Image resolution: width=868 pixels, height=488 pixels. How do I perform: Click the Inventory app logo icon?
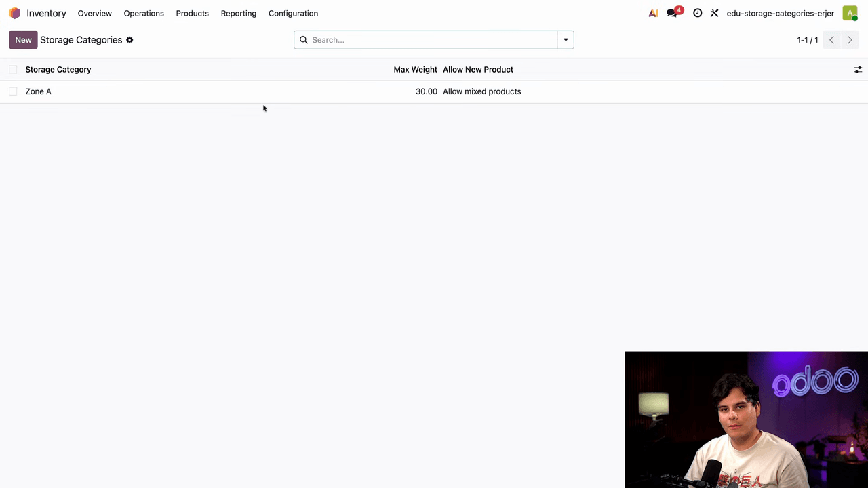click(x=15, y=14)
